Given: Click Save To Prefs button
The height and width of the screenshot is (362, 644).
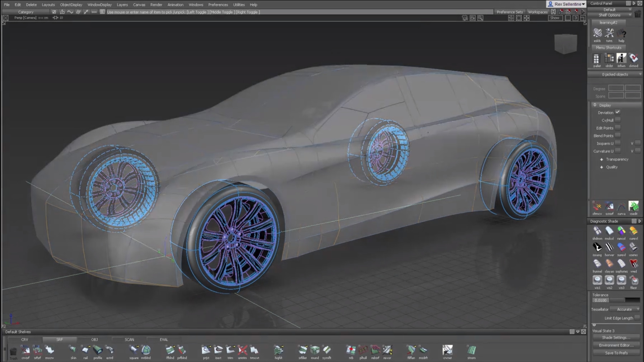Looking at the screenshot, I should pyautogui.click(x=616, y=353).
